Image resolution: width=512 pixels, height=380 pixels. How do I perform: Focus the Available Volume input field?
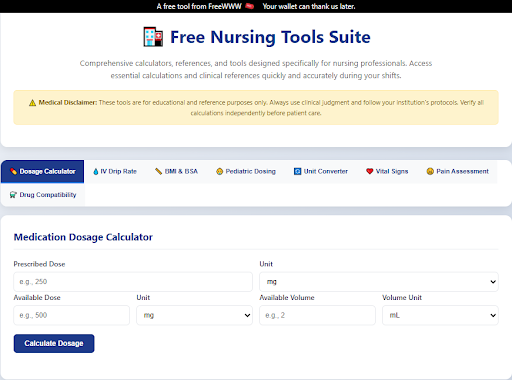tap(317, 315)
